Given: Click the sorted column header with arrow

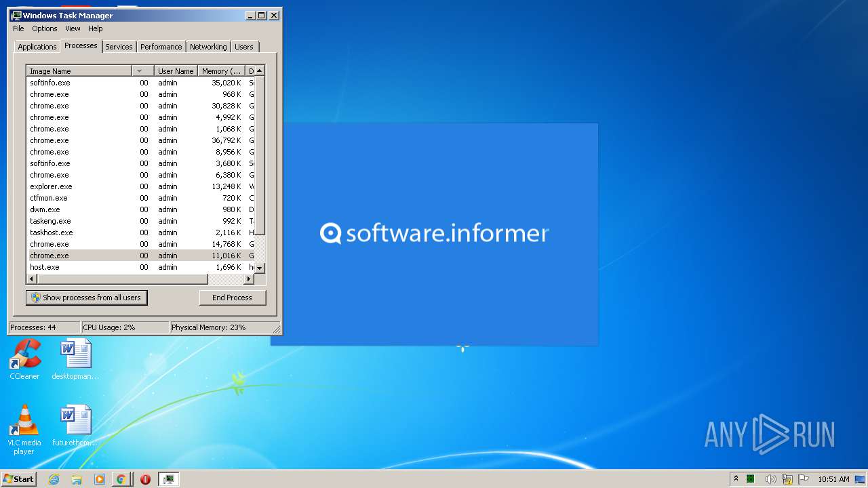Looking at the screenshot, I should pyautogui.click(x=142, y=70).
